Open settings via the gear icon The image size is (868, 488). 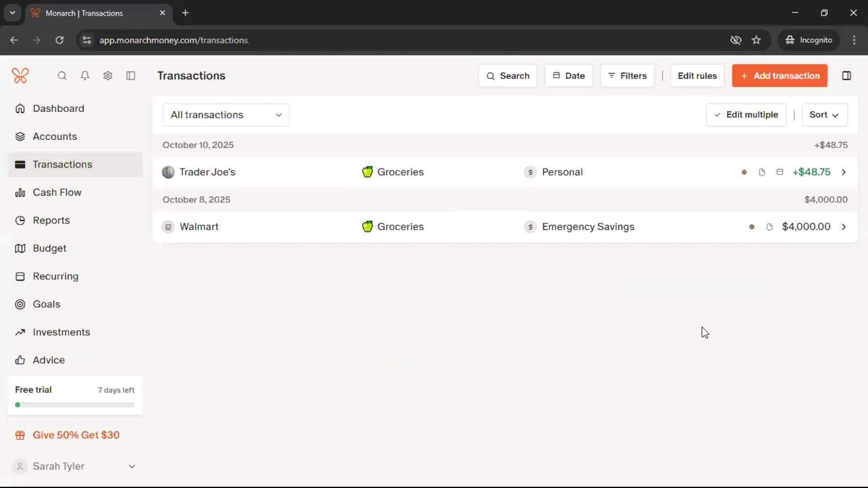click(x=108, y=76)
